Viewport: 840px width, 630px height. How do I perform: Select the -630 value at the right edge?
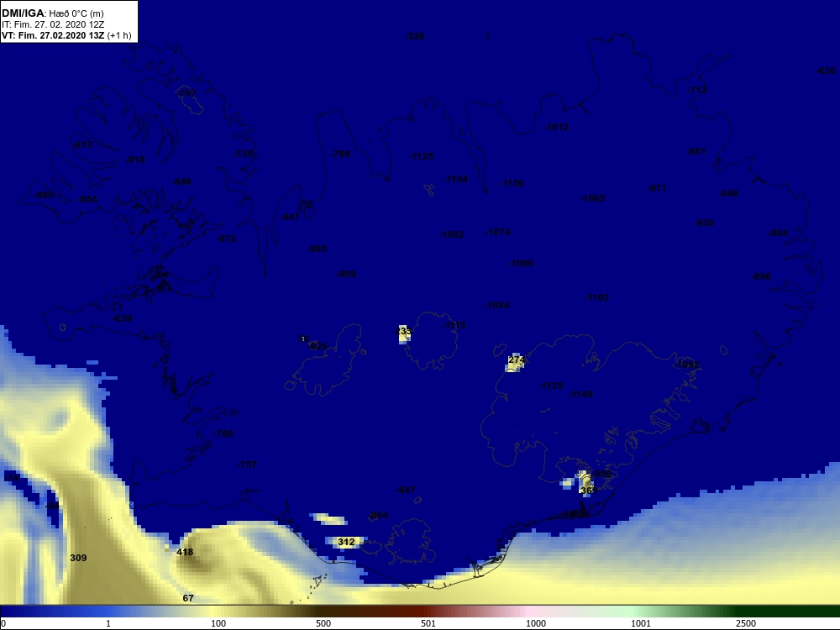click(x=826, y=71)
